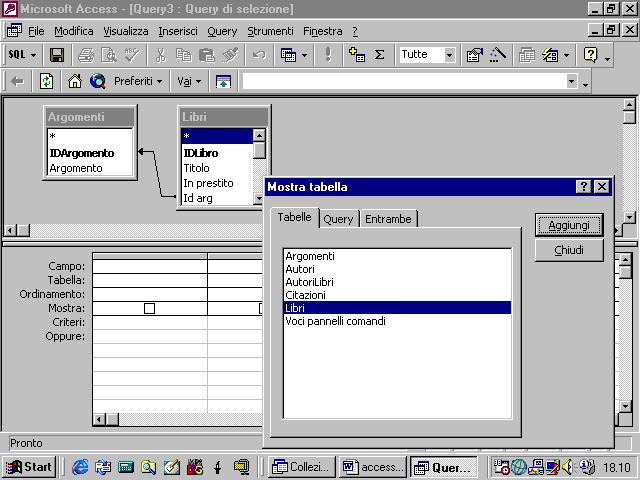Open the Database Window icon

point(527,55)
